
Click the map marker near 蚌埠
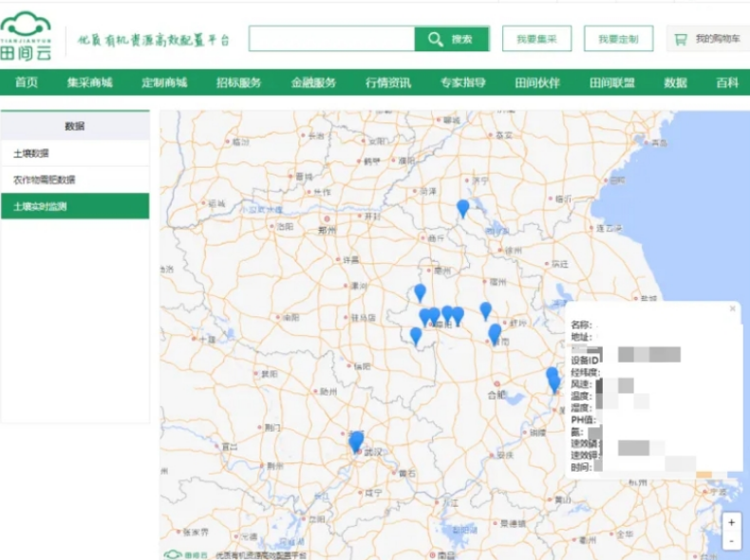495,331
